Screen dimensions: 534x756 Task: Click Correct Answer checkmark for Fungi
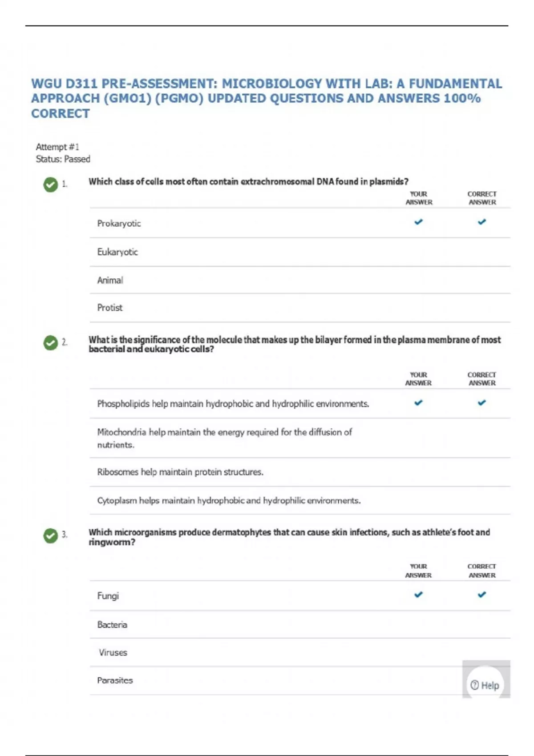[x=482, y=595]
